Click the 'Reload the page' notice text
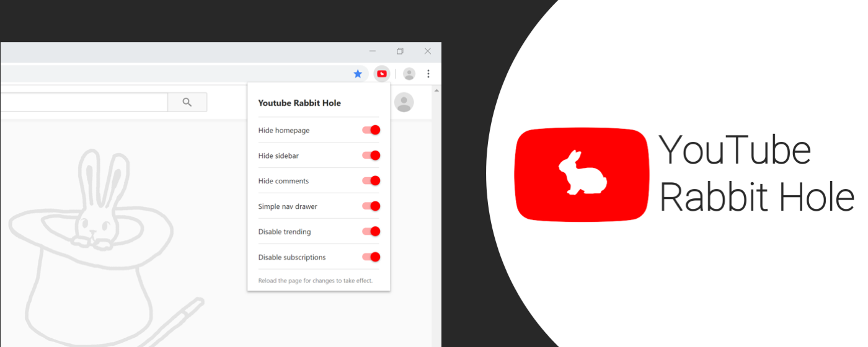Screen dimensions: 868x347 pyautogui.click(x=316, y=281)
